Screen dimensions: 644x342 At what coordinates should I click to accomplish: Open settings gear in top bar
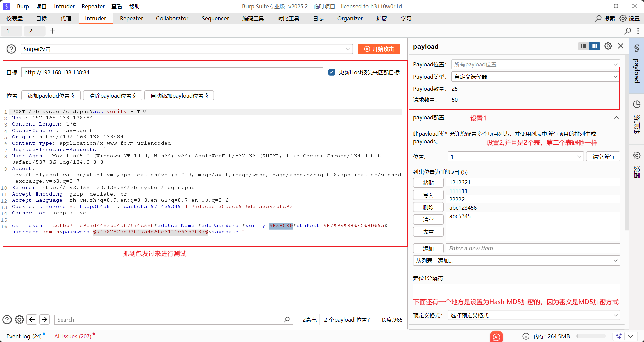[x=623, y=18]
